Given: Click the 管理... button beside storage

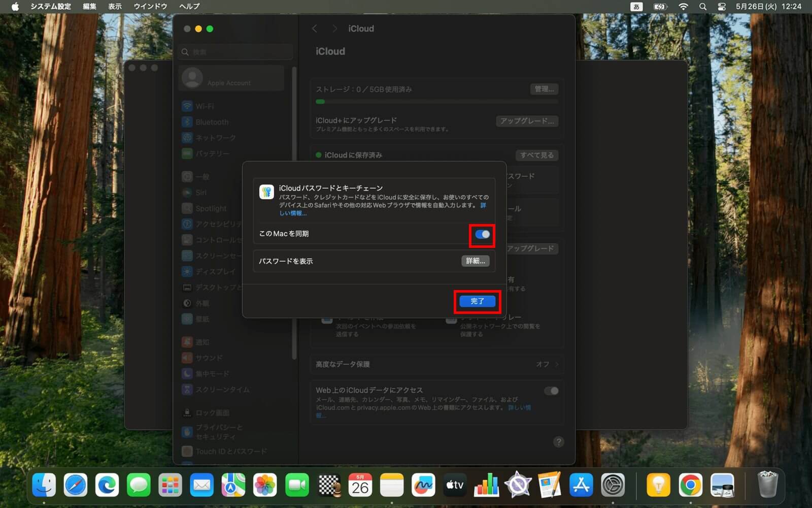Looking at the screenshot, I should 544,89.
